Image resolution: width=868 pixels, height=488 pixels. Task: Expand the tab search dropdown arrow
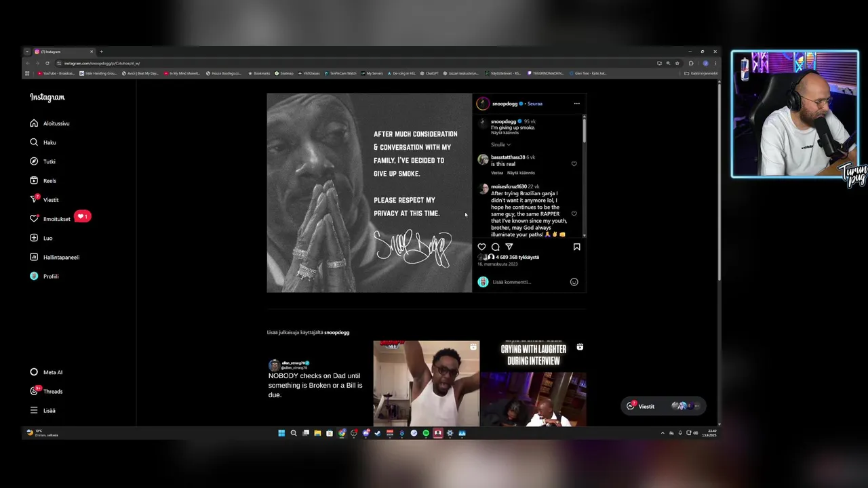(x=26, y=52)
